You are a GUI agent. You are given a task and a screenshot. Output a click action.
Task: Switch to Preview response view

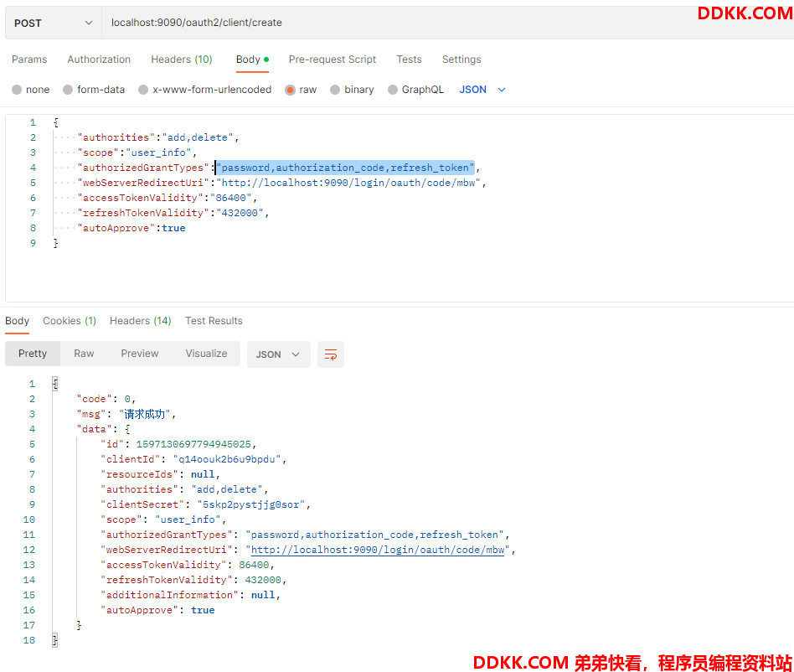tap(140, 354)
